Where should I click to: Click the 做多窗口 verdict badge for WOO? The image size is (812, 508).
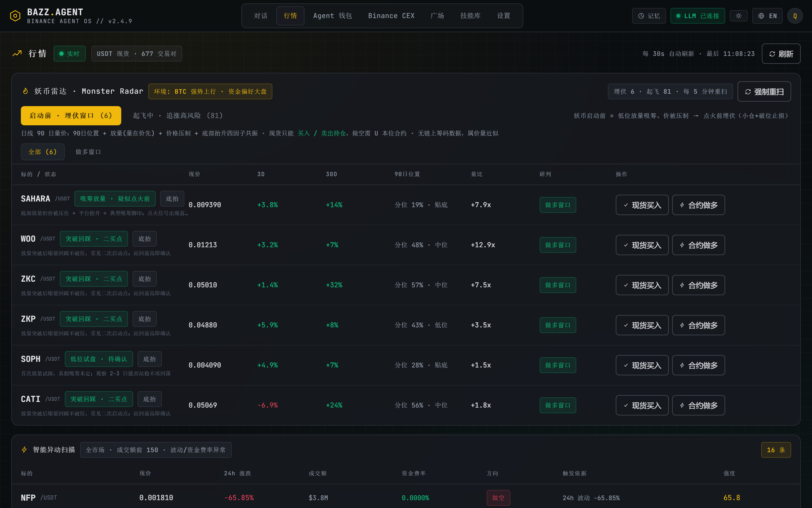click(x=558, y=245)
